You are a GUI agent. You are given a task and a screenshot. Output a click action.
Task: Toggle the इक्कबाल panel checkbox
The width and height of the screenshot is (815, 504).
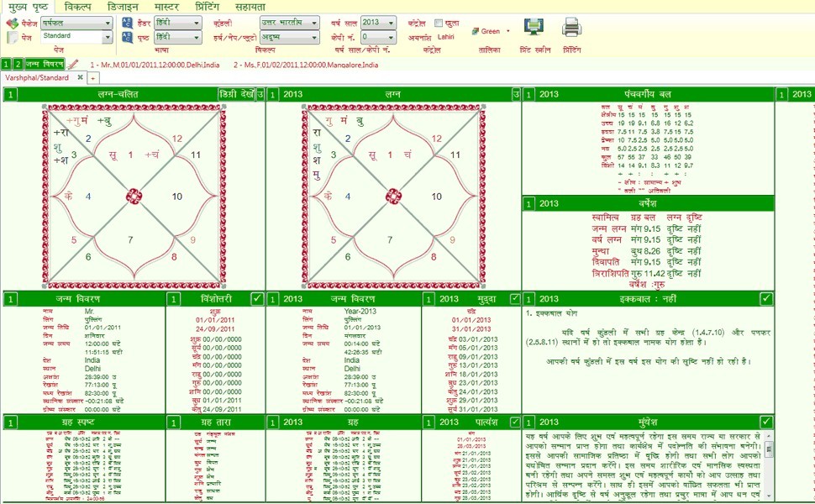click(x=766, y=299)
